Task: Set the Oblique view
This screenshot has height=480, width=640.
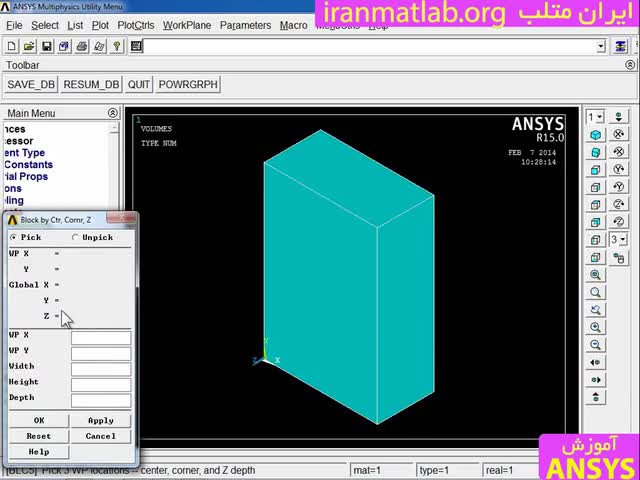Action: click(596, 152)
